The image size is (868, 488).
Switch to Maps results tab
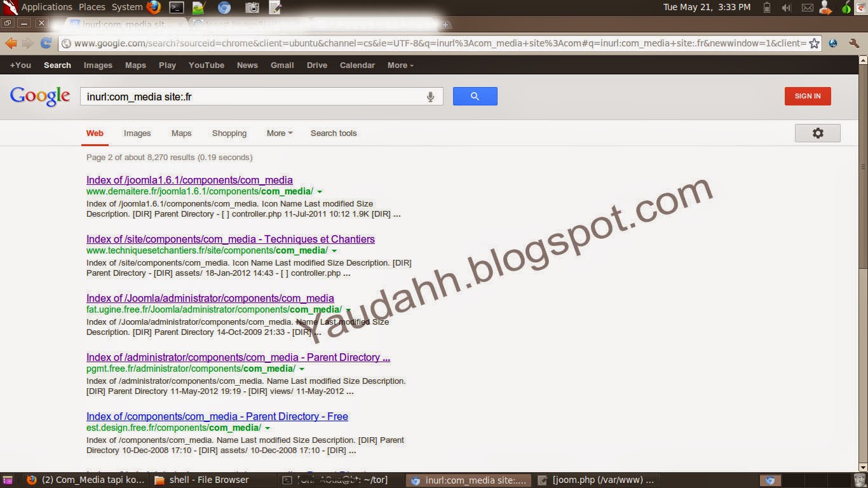(x=181, y=133)
